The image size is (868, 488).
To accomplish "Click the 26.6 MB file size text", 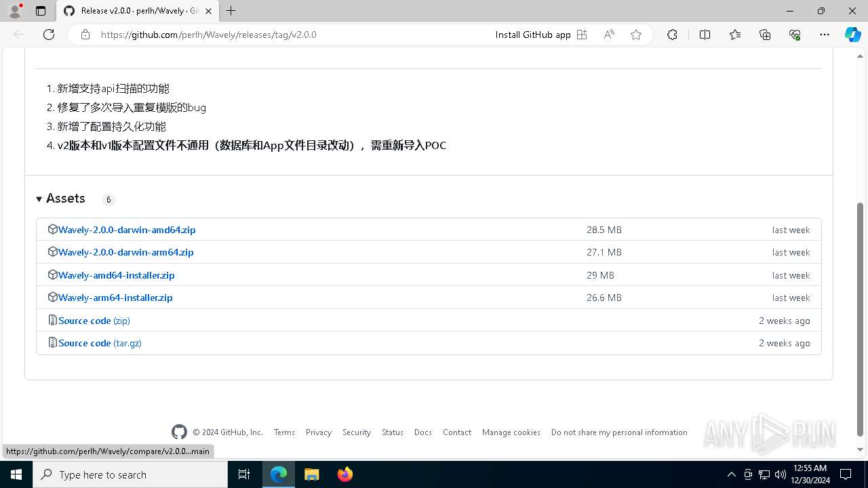I will point(604,298).
